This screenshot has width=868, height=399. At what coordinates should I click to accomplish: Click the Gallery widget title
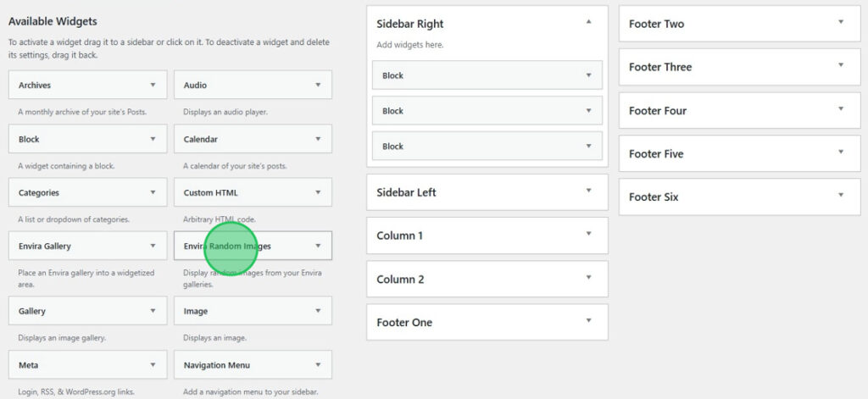tap(32, 311)
